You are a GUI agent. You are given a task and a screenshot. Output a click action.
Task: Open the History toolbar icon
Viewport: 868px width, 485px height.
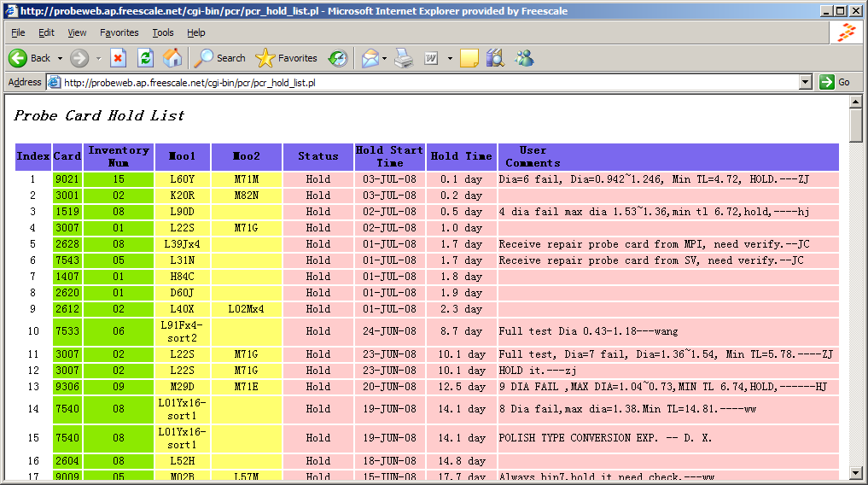click(x=338, y=58)
